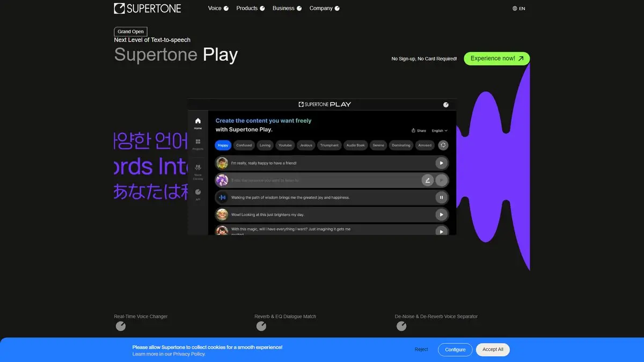The image size is (644, 362).
Task: Click the Real-Time Voice Changer round icon
Action: tap(121, 326)
